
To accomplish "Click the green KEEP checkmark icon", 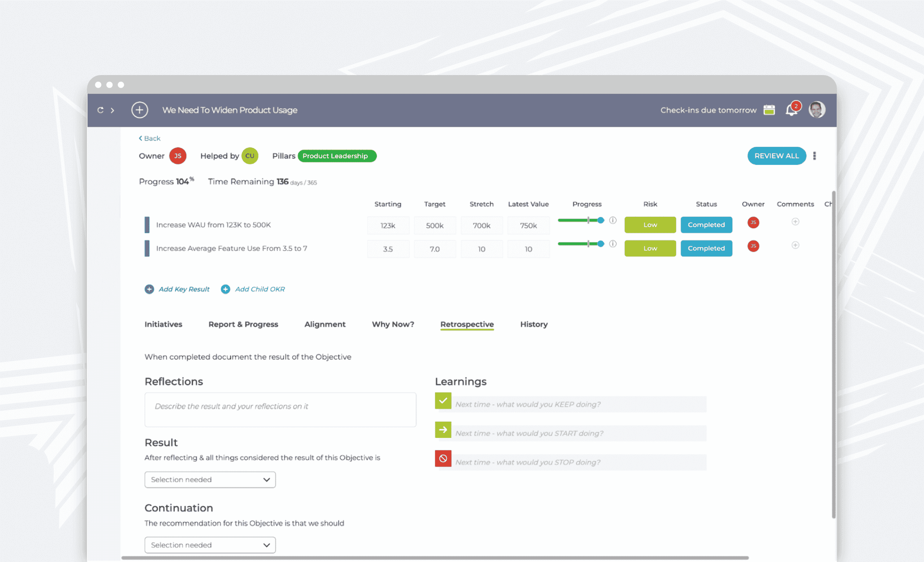I will 443,400.
